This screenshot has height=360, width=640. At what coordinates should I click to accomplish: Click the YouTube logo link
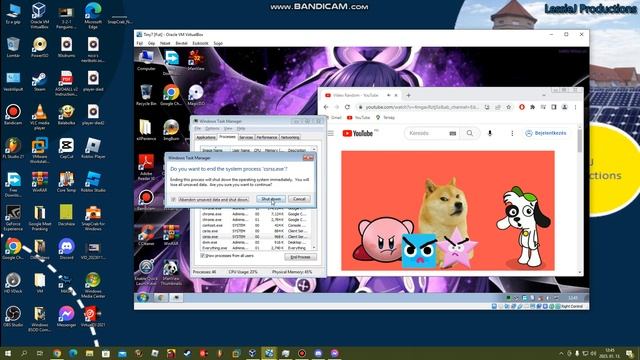[358, 133]
